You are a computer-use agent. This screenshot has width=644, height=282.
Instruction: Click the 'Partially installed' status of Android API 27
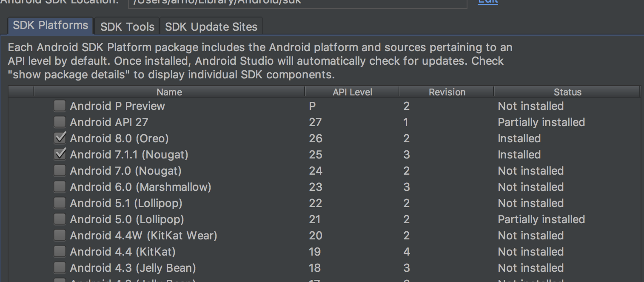tap(541, 122)
